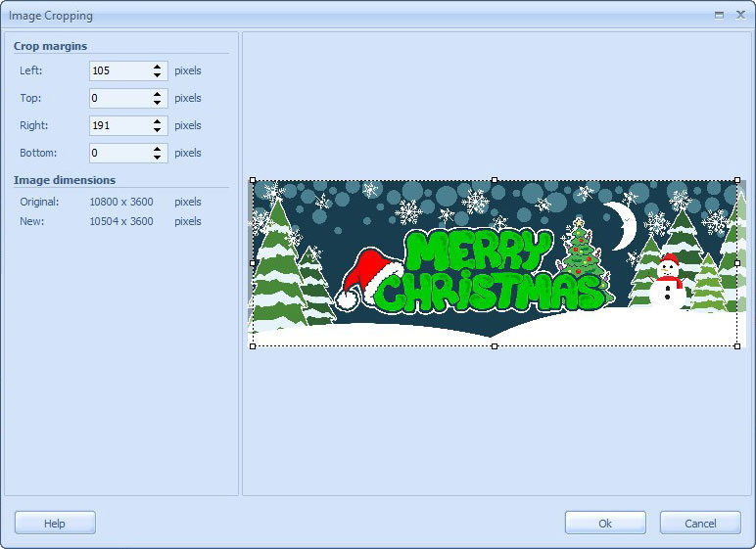
Task: Click the Original 10800 x 3600 value
Action: pos(121,202)
